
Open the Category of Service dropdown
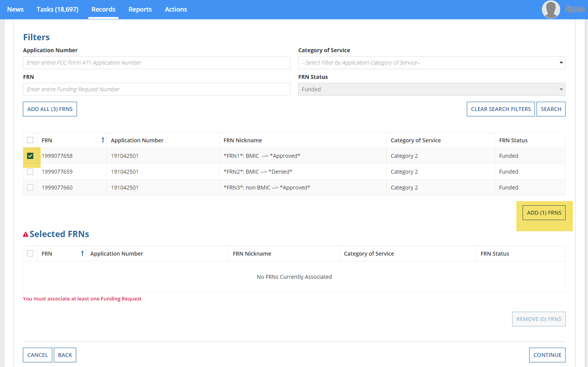coord(431,63)
